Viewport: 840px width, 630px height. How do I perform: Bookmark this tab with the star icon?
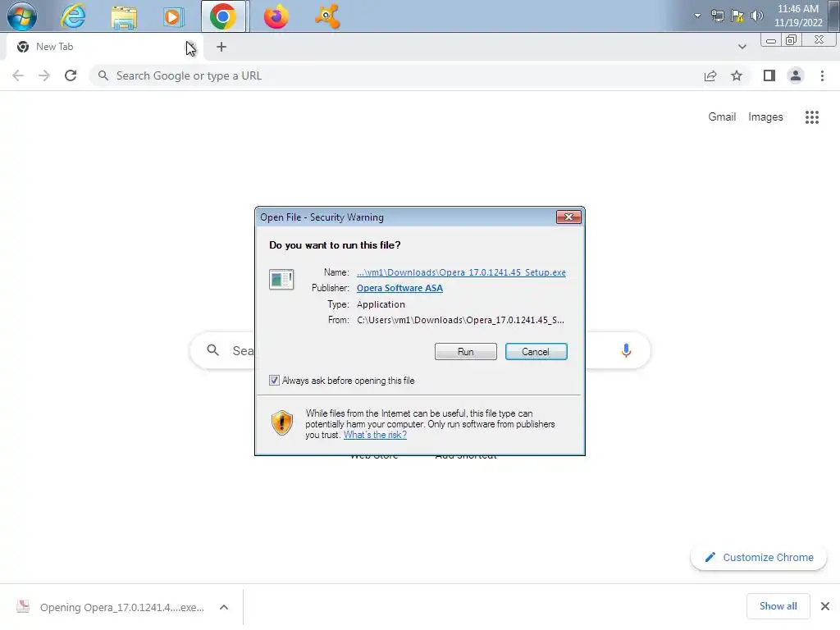[x=737, y=75]
